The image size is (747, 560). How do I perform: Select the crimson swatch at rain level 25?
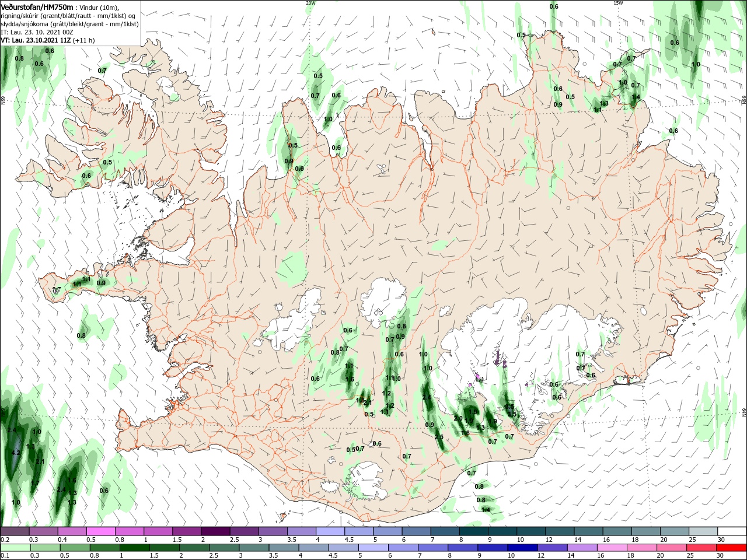point(701,548)
